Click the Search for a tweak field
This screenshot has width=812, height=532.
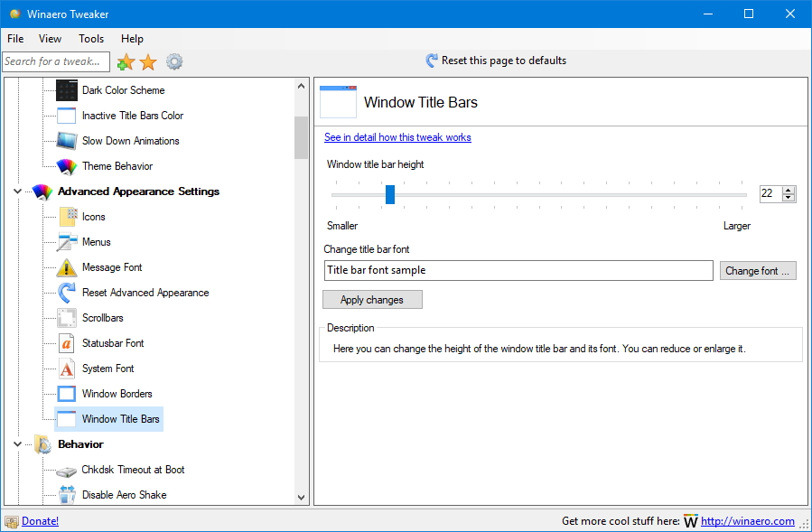pyautogui.click(x=55, y=61)
